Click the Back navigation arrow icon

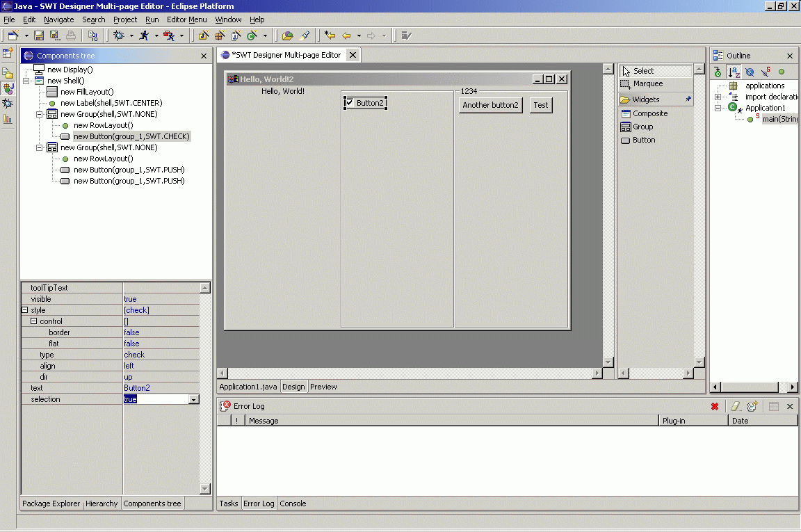[347, 35]
